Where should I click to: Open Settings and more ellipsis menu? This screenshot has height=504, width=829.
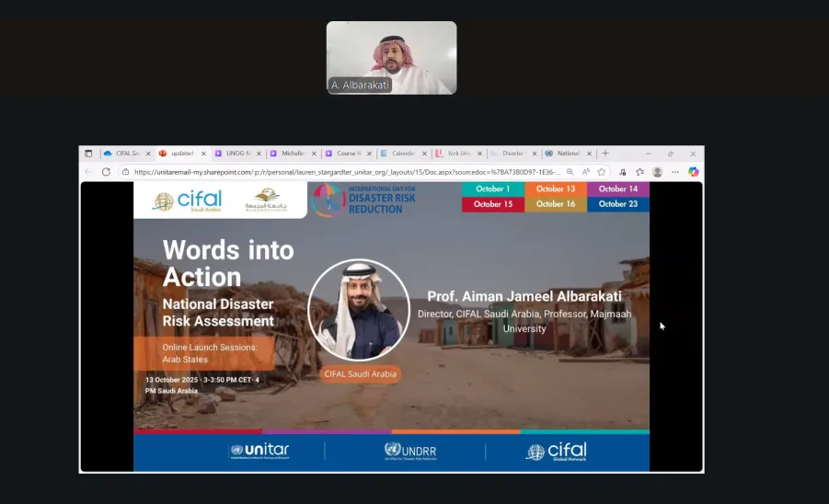[x=675, y=172]
